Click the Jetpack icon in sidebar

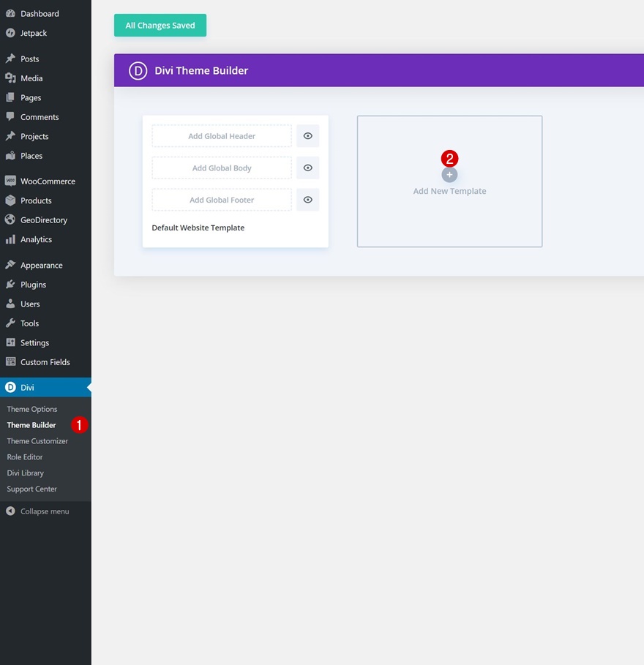pyautogui.click(x=10, y=33)
